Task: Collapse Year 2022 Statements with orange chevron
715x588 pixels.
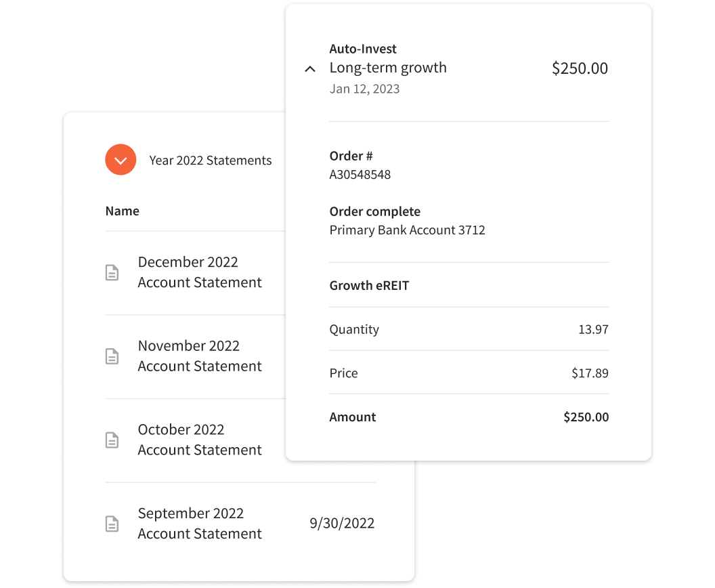Action: point(121,160)
